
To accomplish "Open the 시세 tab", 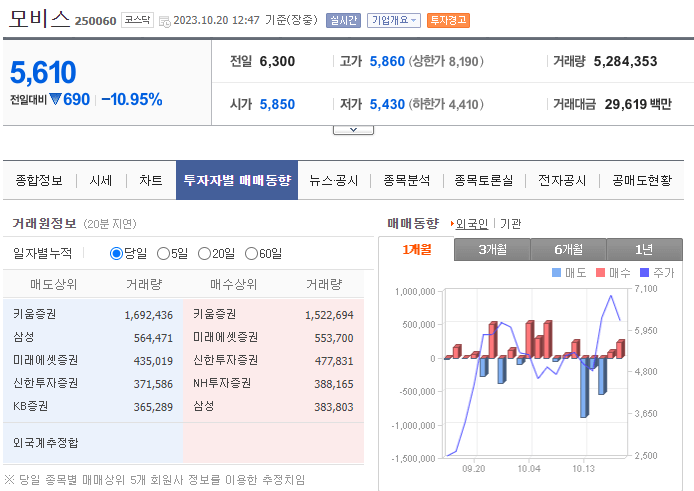I will tap(101, 181).
